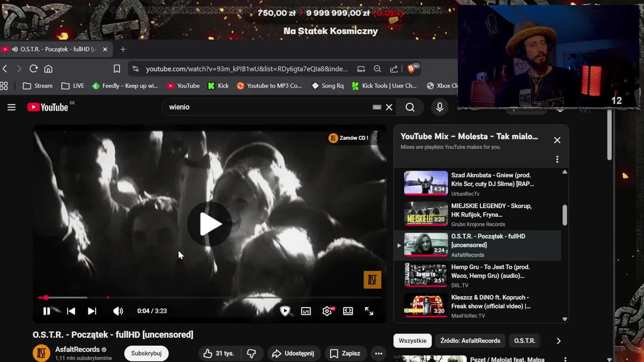
Task: Focus the youtube.com address bar
Action: tap(247, 69)
